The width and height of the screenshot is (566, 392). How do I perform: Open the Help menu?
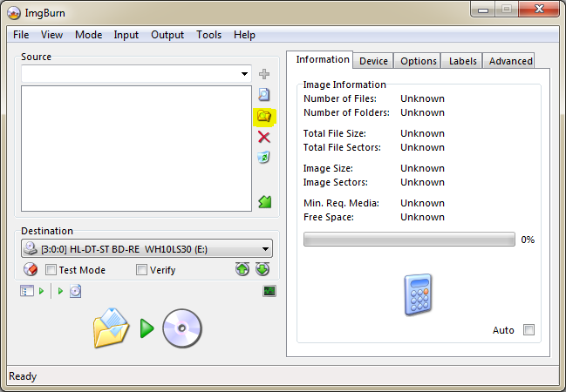pos(244,35)
